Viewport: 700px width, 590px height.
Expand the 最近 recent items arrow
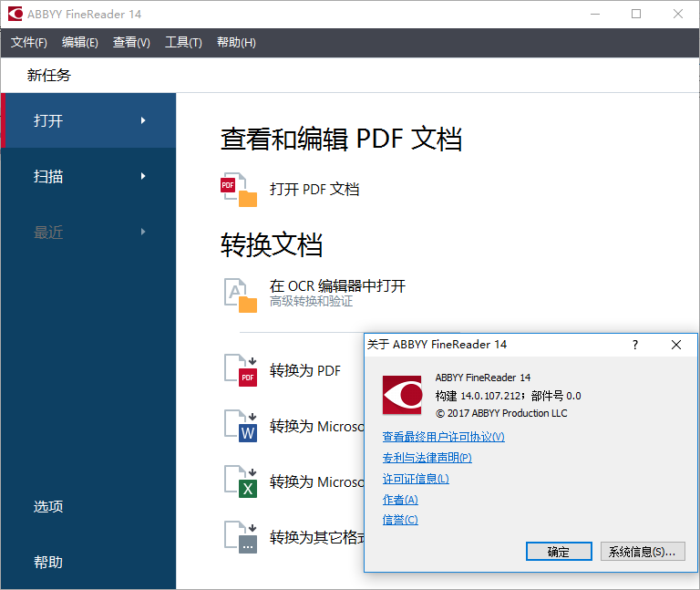[143, 232]
